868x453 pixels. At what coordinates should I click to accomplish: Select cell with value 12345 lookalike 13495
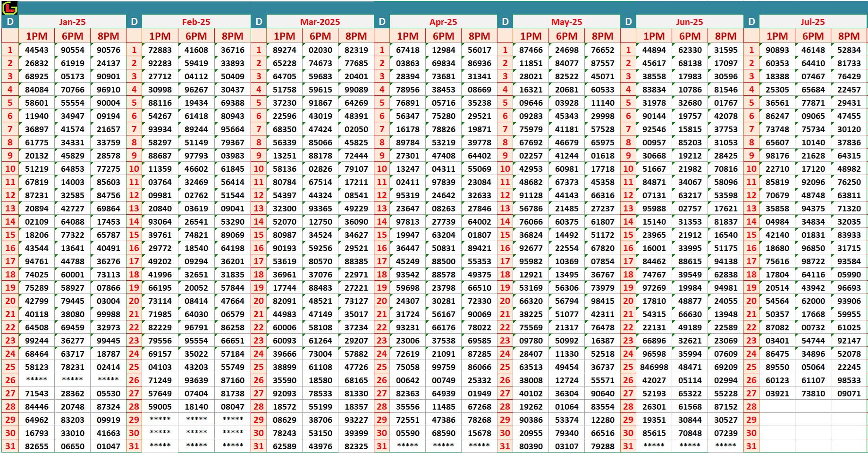(567, 275)
